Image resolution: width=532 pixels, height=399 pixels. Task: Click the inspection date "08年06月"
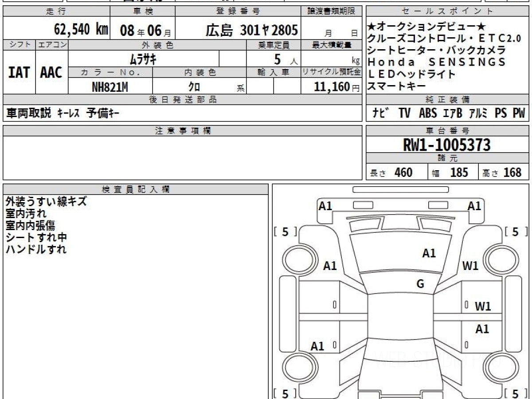145,30
